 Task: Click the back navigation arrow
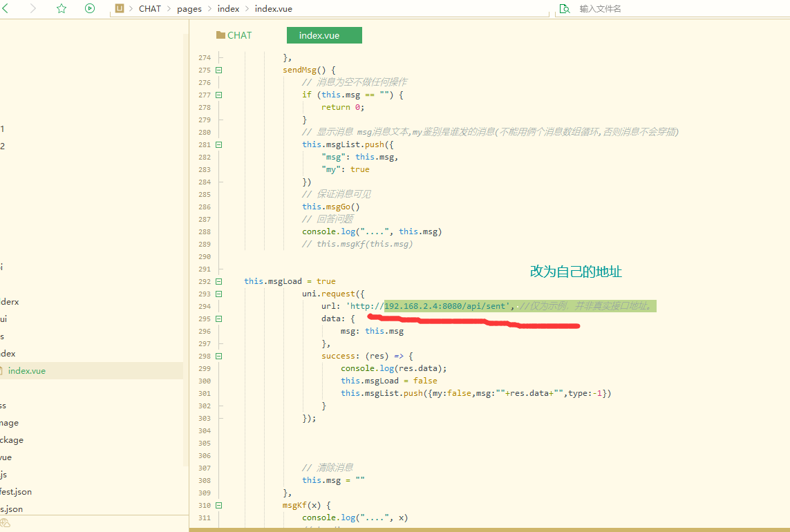coord(6,9)
